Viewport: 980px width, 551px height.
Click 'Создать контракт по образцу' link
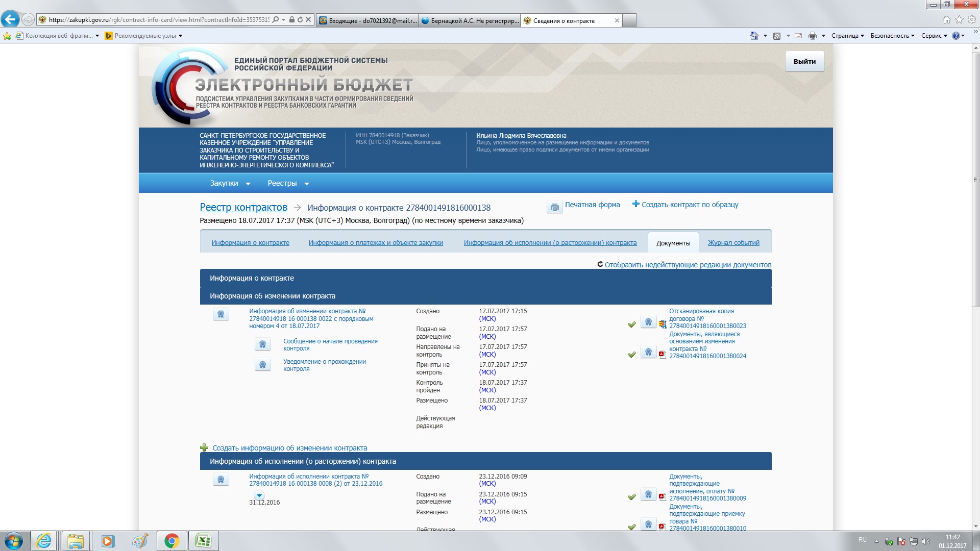pyautogui.click(x=689, y=205)
